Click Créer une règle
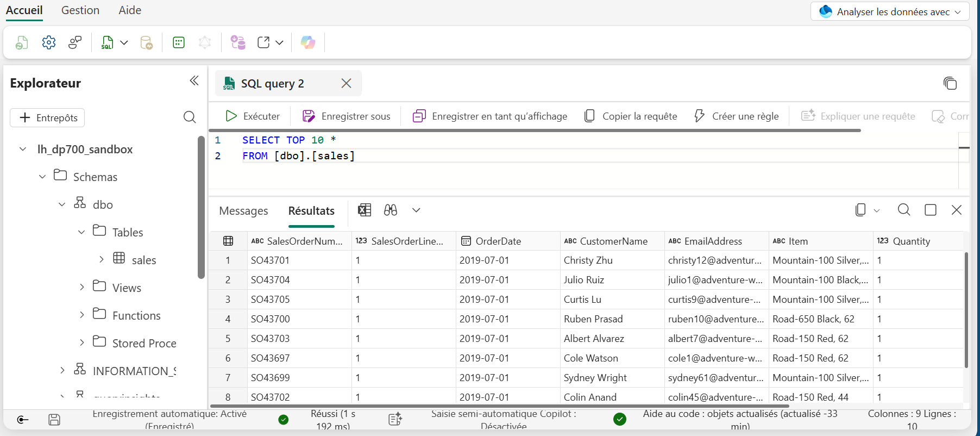 (737, 116)
